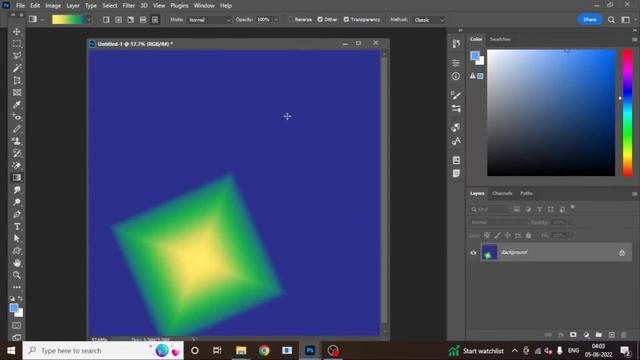Select the Eraser tool

pos(17,166)
